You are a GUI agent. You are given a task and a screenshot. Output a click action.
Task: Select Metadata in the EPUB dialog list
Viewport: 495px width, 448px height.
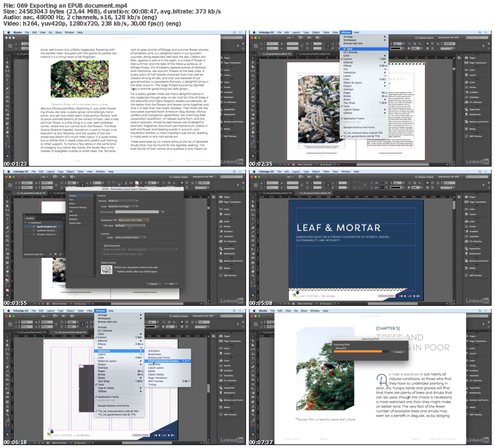click(x=81, y=219)
